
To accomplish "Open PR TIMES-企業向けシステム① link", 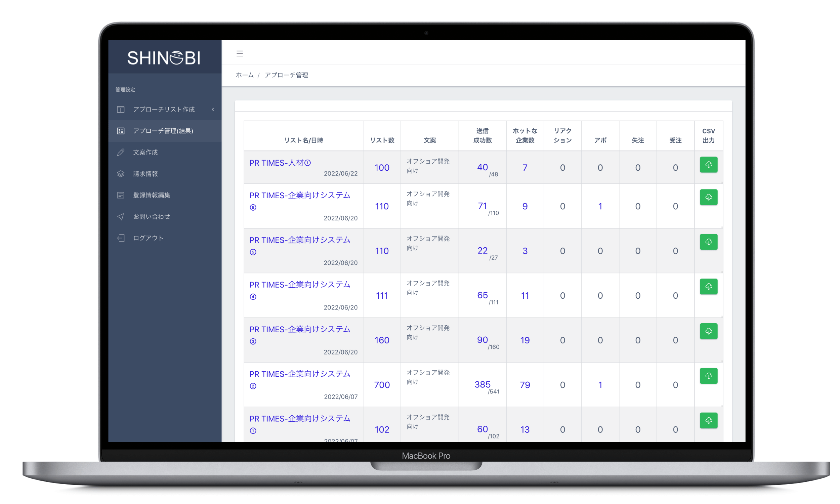I will coord(299,424).
